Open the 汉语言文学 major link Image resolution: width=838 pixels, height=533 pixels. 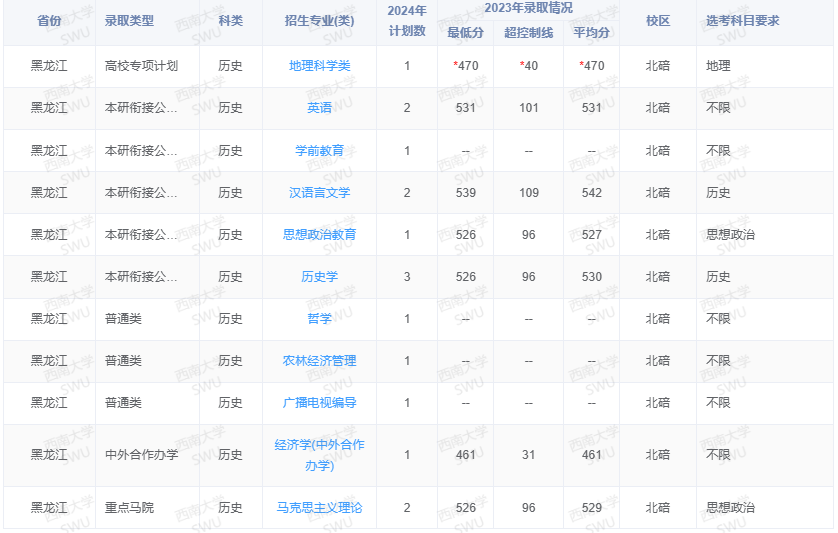click(x=319, y=192)
